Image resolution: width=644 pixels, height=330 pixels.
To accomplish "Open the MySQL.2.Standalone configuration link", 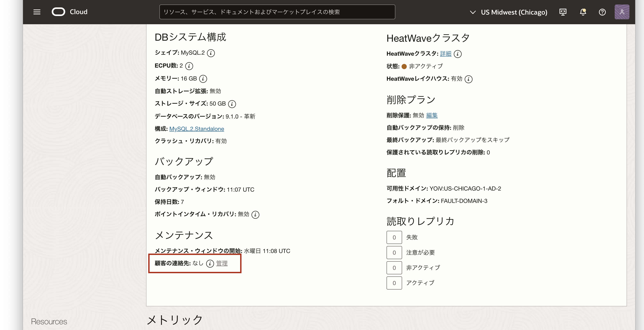I will click(197, 129).
